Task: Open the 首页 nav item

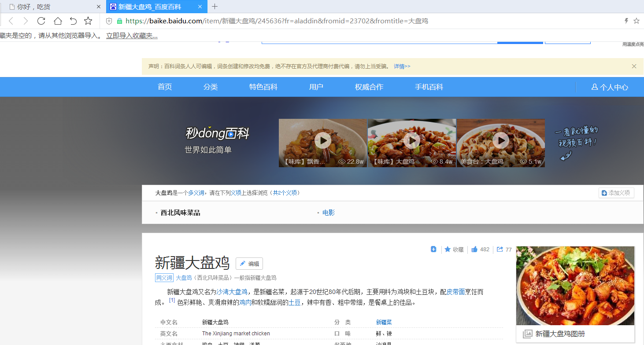Action: [165, 87]
